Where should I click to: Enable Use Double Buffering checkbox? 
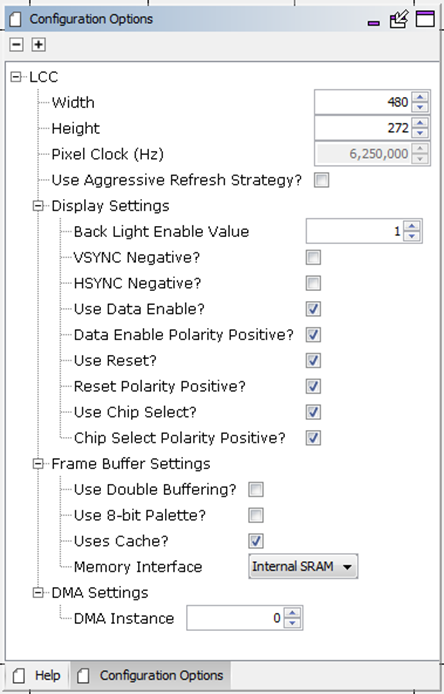(x=256, y=490)
